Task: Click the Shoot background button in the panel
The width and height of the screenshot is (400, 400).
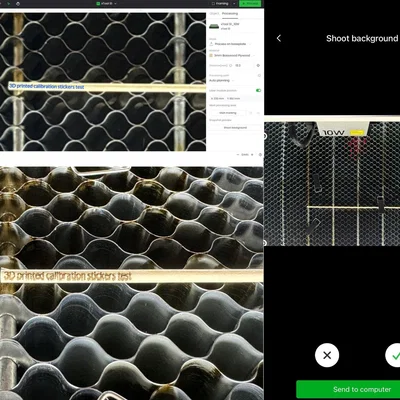Action: (x=235, y=128)
